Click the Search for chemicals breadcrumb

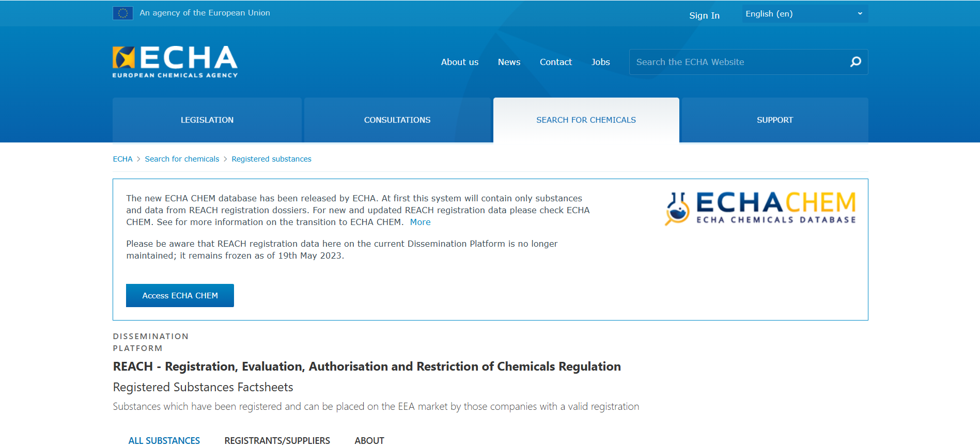[x=182, y=159]
